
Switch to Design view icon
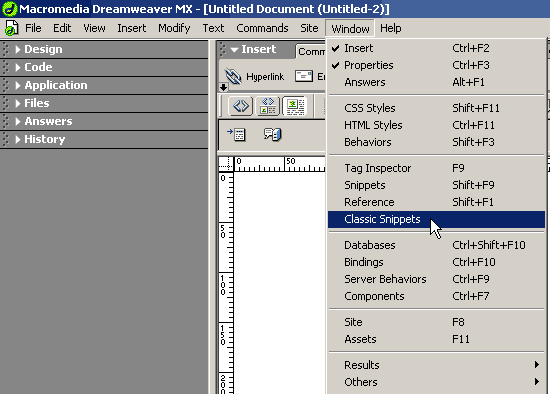[x=295, y=106]
